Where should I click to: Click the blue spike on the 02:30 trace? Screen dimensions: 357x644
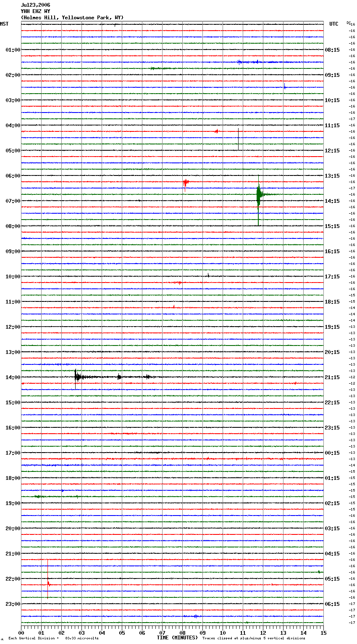pos(285,87)
